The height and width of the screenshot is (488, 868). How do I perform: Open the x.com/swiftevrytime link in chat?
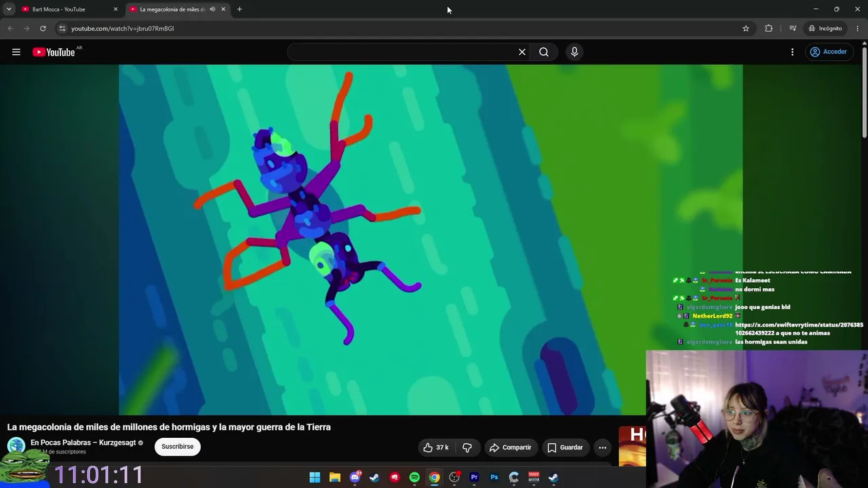799,329
